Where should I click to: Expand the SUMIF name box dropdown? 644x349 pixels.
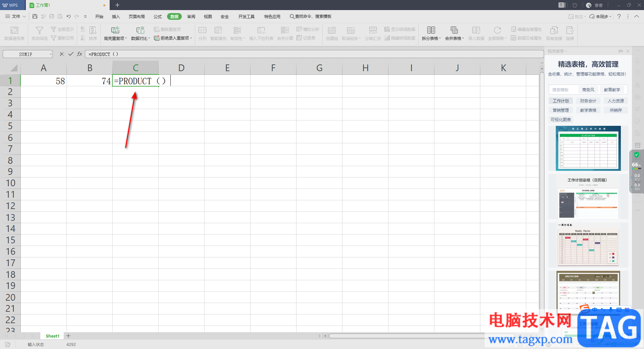pos(51,54)
